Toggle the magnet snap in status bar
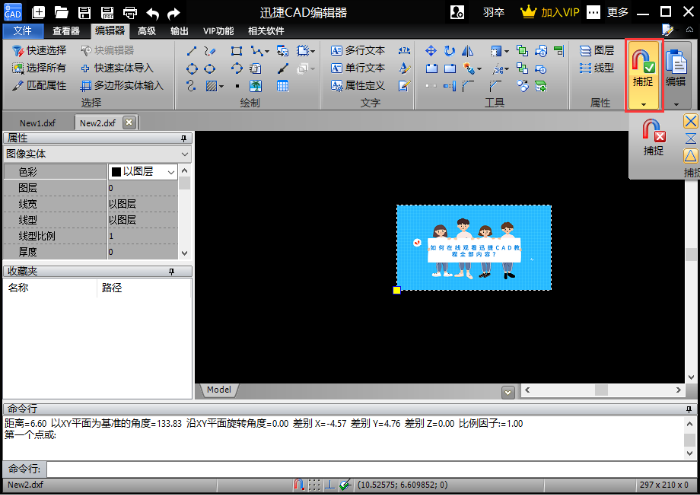 [x=299, y=485]
